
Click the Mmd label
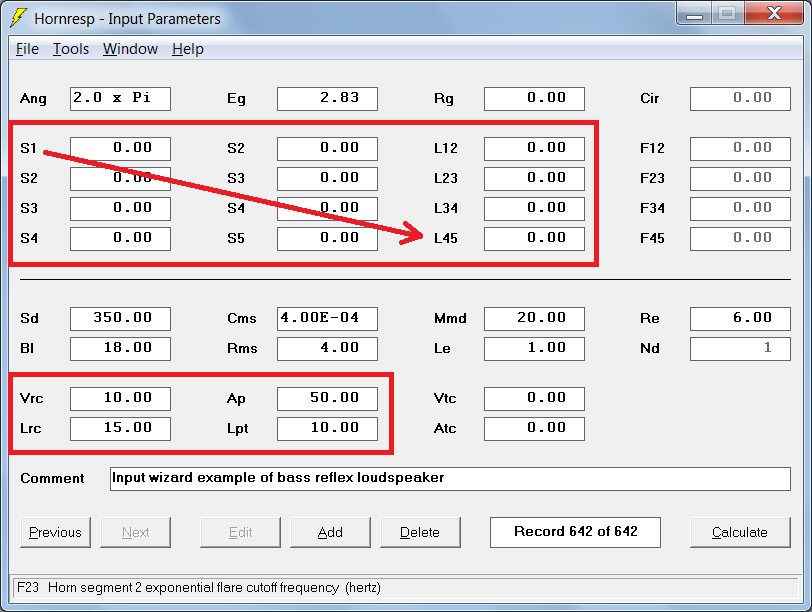click(450, 319)
